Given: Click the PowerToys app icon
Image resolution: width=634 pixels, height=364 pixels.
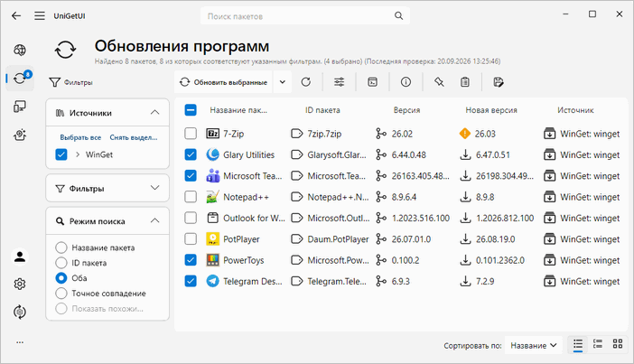Looking at the screenshot, I should (x=212, y=260).
